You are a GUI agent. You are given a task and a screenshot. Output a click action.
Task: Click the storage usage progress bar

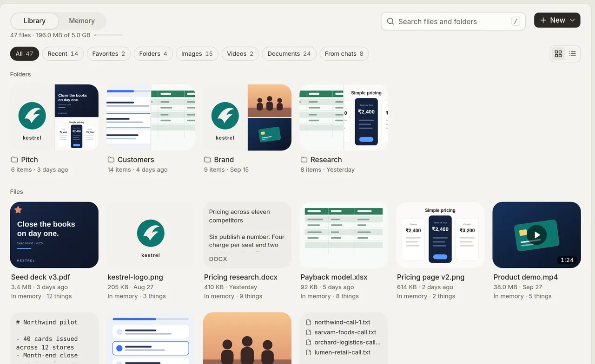coord(108,35)
